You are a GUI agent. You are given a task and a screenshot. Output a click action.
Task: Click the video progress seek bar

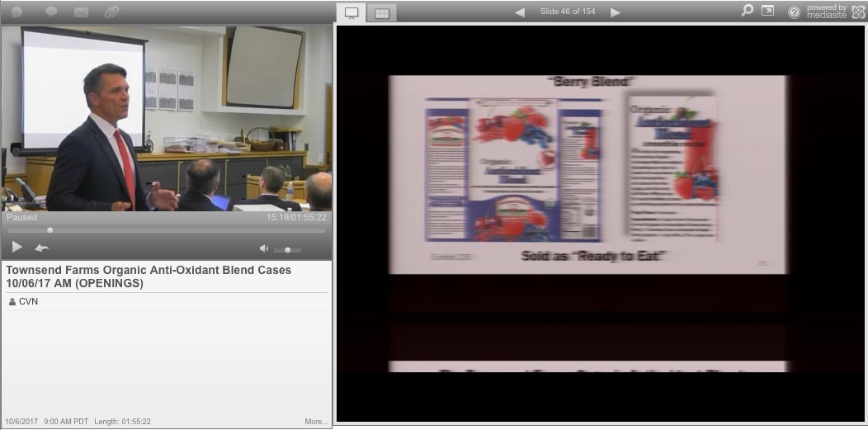[166, 230]
